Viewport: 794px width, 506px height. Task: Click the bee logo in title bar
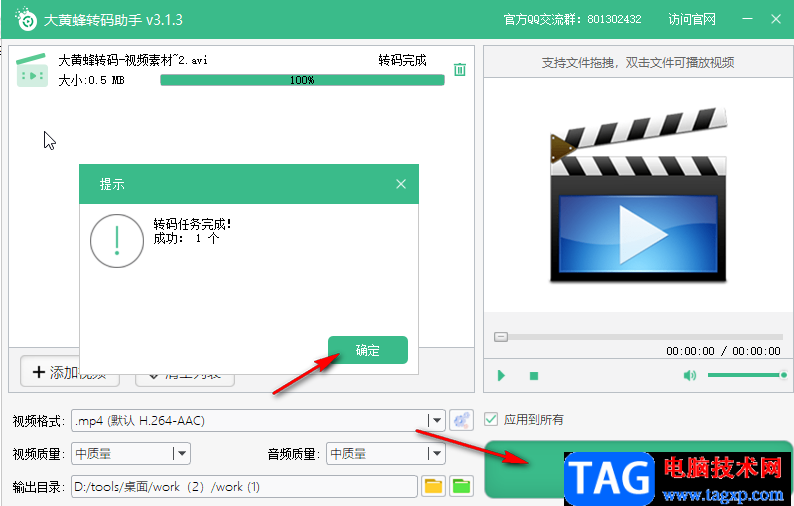pyautogui.click(x=26, y=19)
